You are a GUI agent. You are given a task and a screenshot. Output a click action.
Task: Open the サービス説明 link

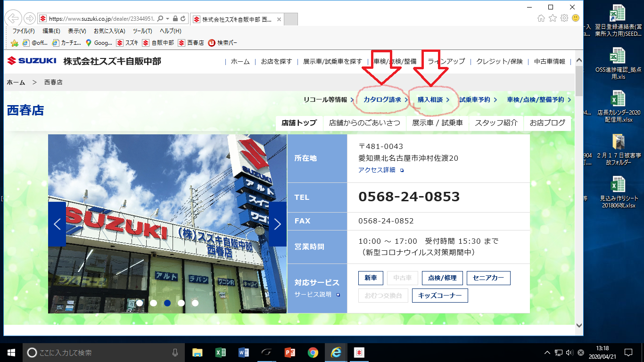click(x=317, y=295)
